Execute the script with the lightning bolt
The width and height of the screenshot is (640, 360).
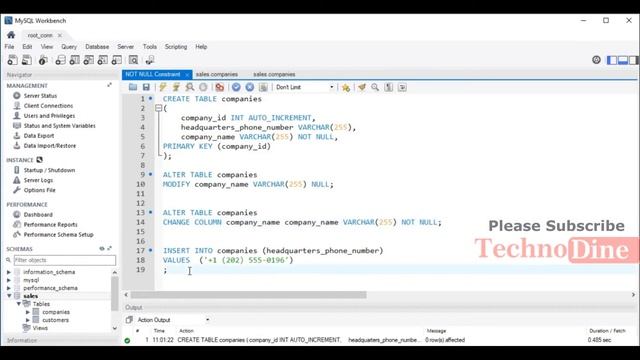coord(163,87)
